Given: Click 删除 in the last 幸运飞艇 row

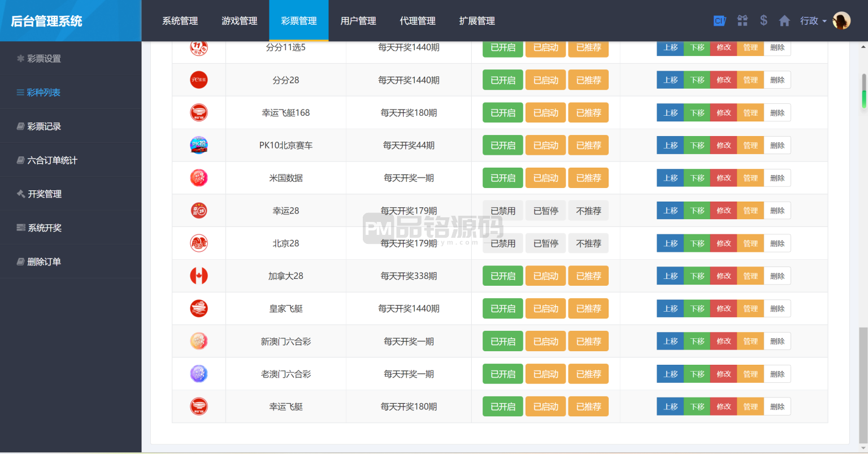Looking at the screenshot, I should pyautogui.click(x=778, y=407).
